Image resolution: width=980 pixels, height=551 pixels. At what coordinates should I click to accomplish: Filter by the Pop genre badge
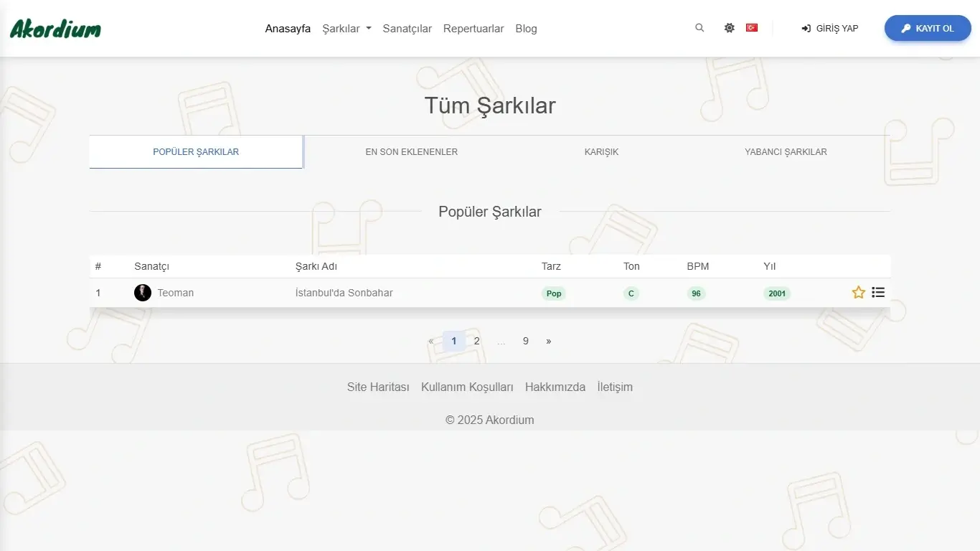pyautogui.click(x=553, y=293)
